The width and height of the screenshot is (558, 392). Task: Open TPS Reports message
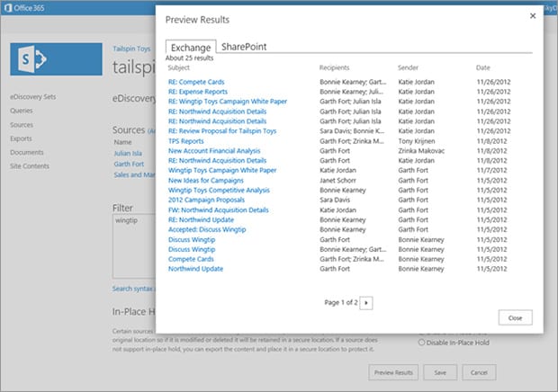click(186, 141)
